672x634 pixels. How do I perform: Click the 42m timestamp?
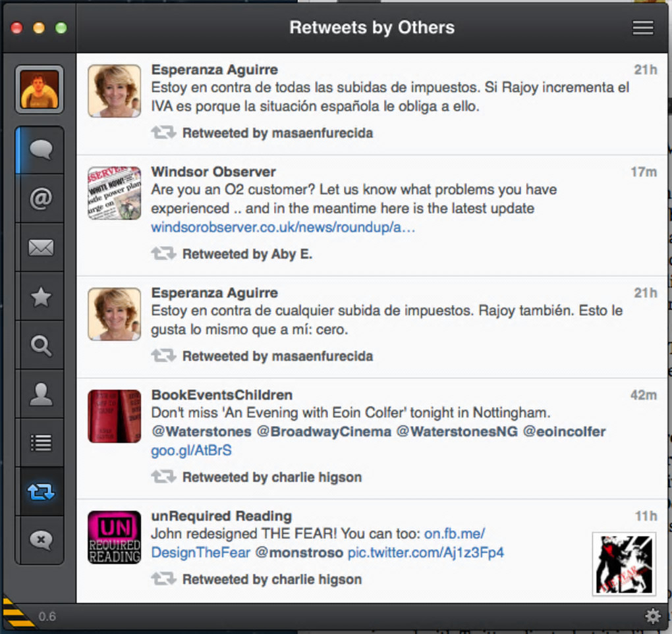[x=643, y=395]
